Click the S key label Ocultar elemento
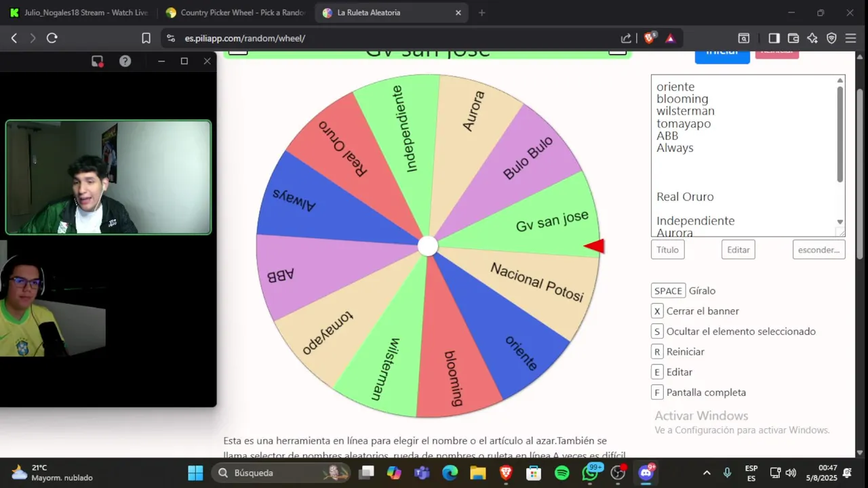This screenshot has height=488, width=868. (656, 331)
